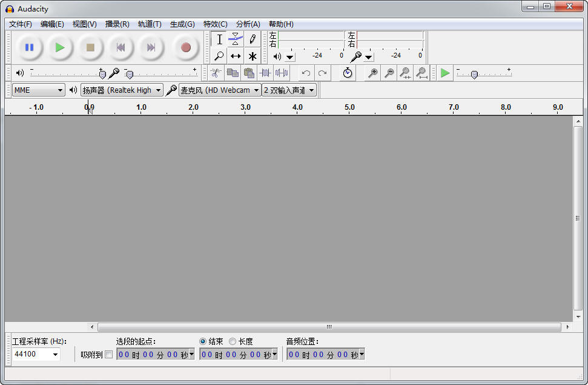Open the 帮助(H) menu
The image size is (588, 385).
pyautogui.click(x=281, y=24)
